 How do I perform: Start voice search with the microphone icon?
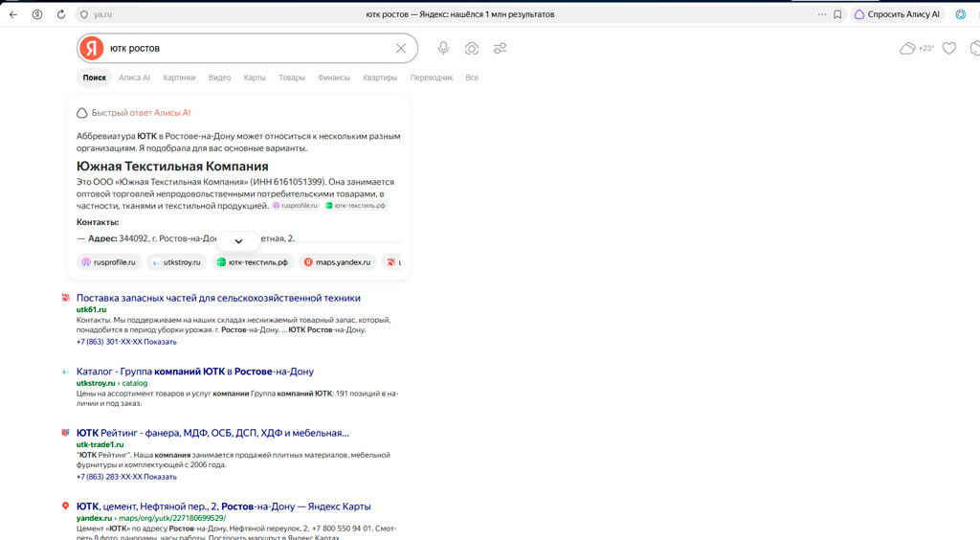[443, 48]
